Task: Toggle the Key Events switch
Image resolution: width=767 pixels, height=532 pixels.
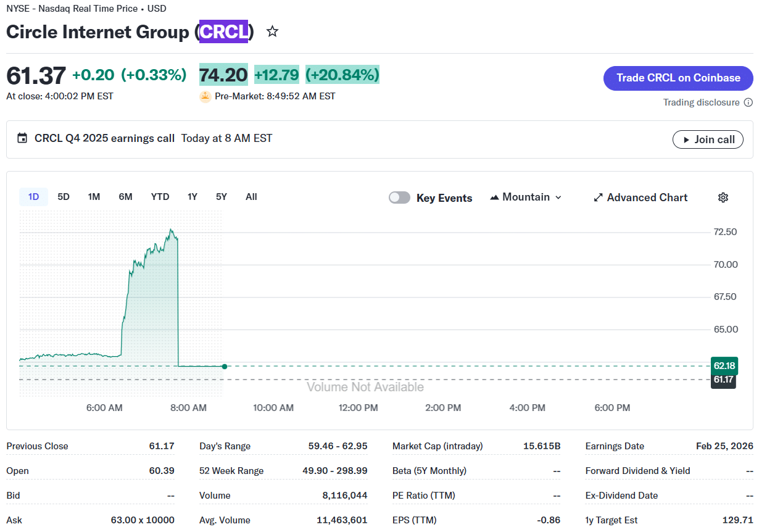Action: click(399, 197)
